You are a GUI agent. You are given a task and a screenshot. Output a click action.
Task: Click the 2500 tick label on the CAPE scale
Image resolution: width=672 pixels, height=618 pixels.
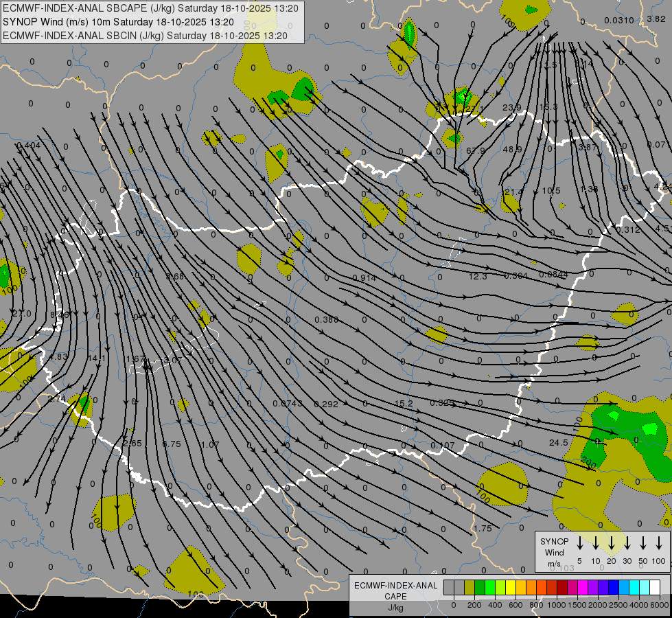pos(618,605)
